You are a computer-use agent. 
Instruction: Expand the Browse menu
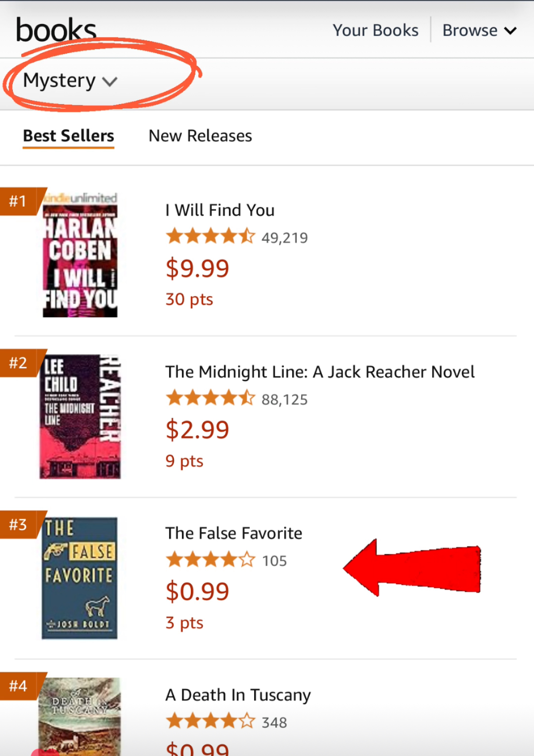point(479,31)
